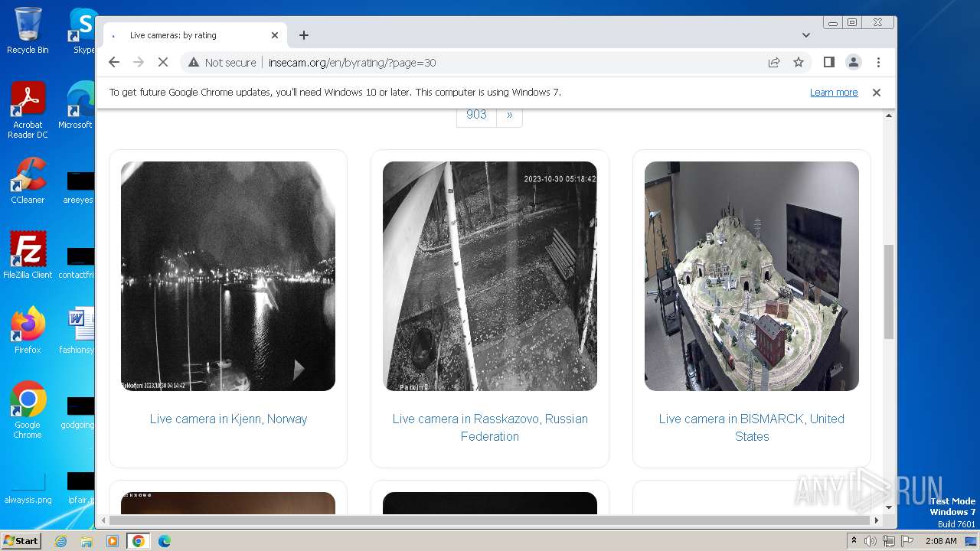The image size is (980, 551).
Task: Launch Google Chrome desktop shortcut
Action: 28,409
